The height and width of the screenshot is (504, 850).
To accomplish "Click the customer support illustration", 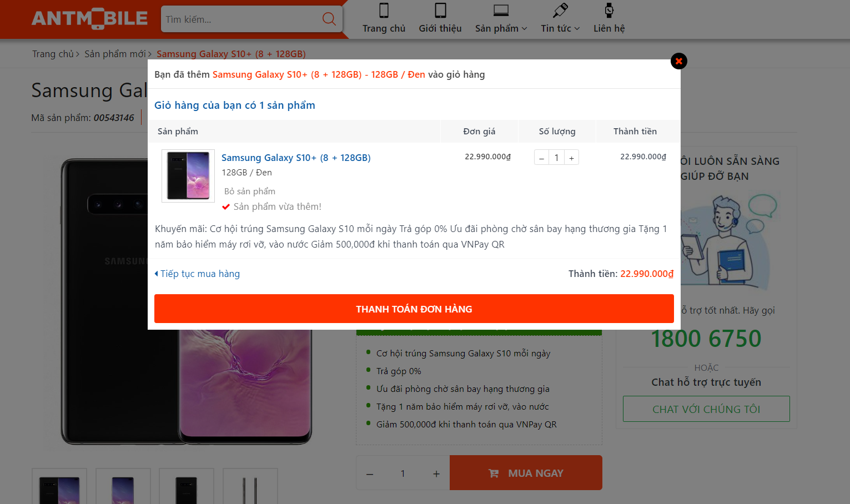I will 731,241.
